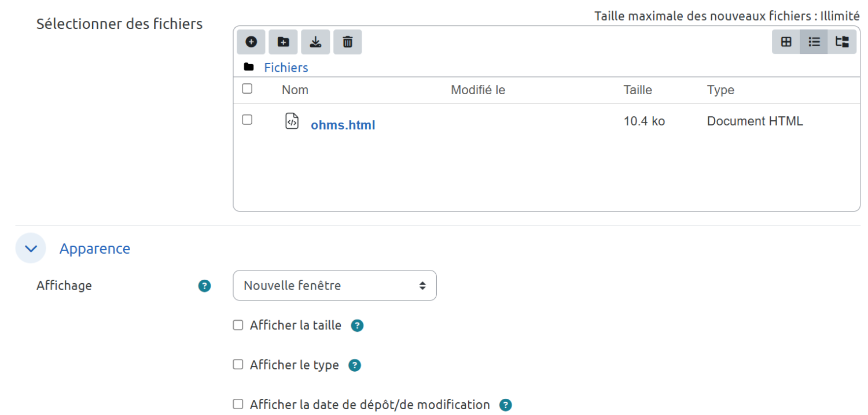Switch to folder tree view
868x415 pixels.
(842, 42)
